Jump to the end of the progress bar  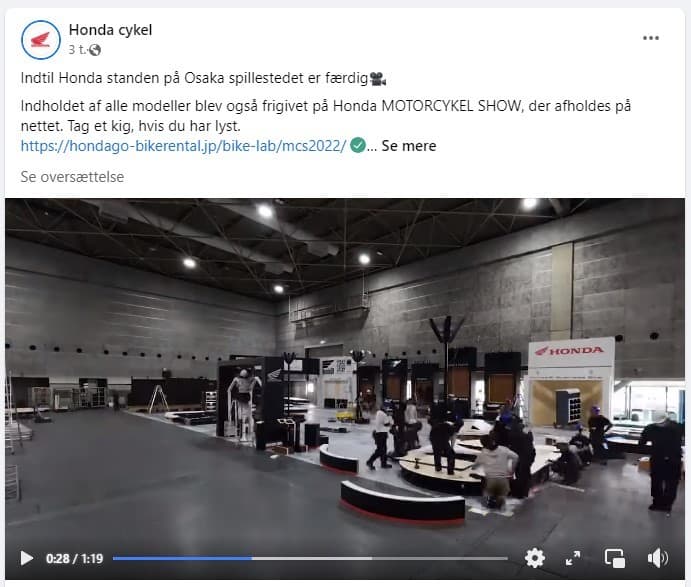(506, 558)
